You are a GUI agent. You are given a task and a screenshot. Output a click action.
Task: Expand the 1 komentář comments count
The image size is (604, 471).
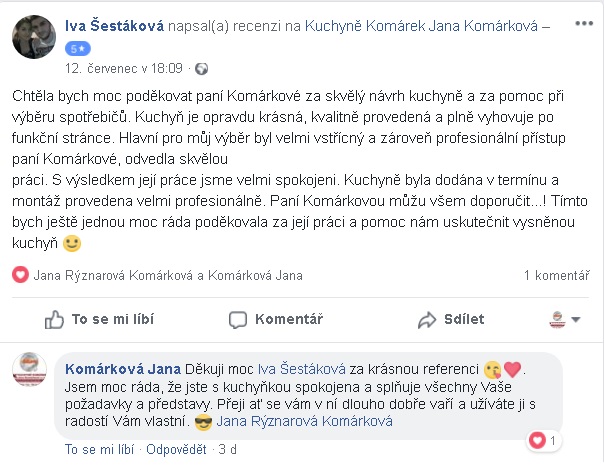point(556,275)
